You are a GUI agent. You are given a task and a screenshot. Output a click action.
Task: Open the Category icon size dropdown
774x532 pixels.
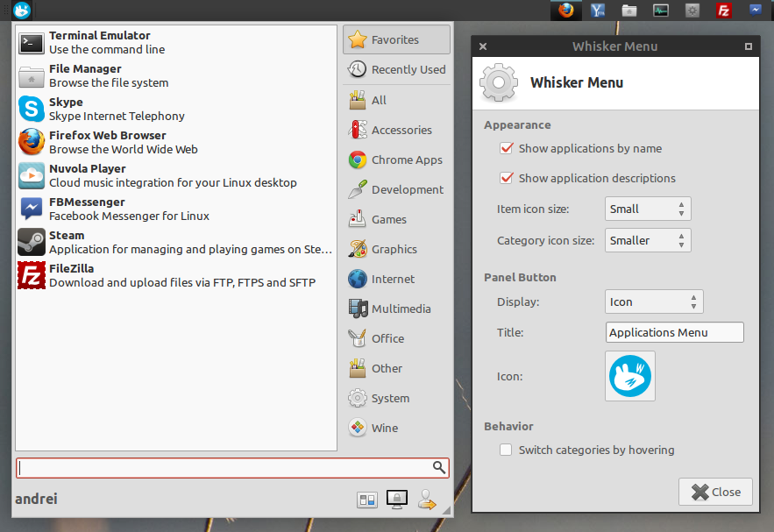coord(647,239)
